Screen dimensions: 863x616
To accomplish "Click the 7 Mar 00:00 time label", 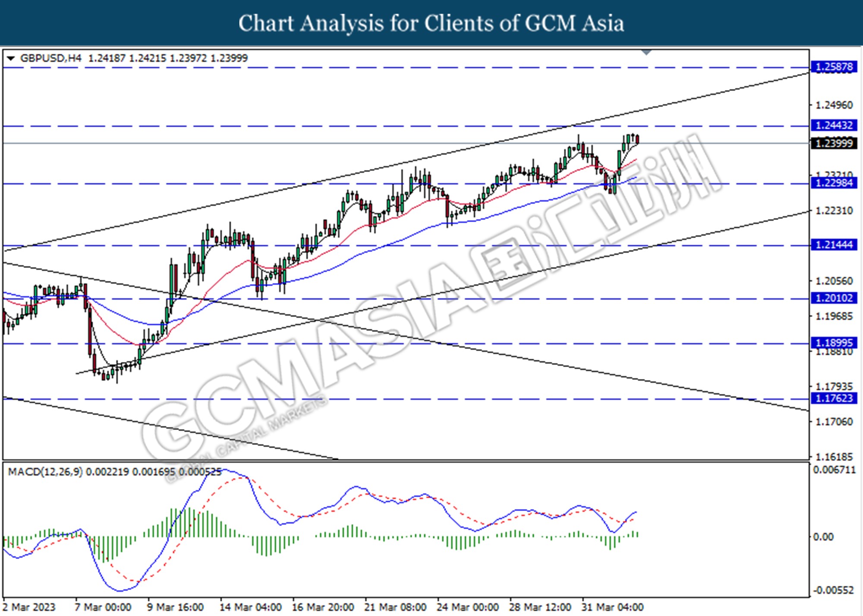I will tap(103, 607).
